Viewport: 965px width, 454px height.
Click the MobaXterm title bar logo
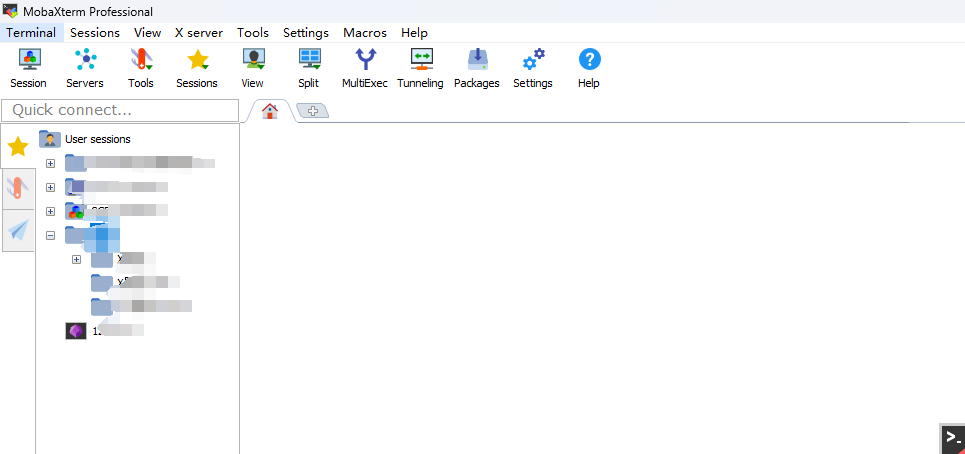click(10, 11)
